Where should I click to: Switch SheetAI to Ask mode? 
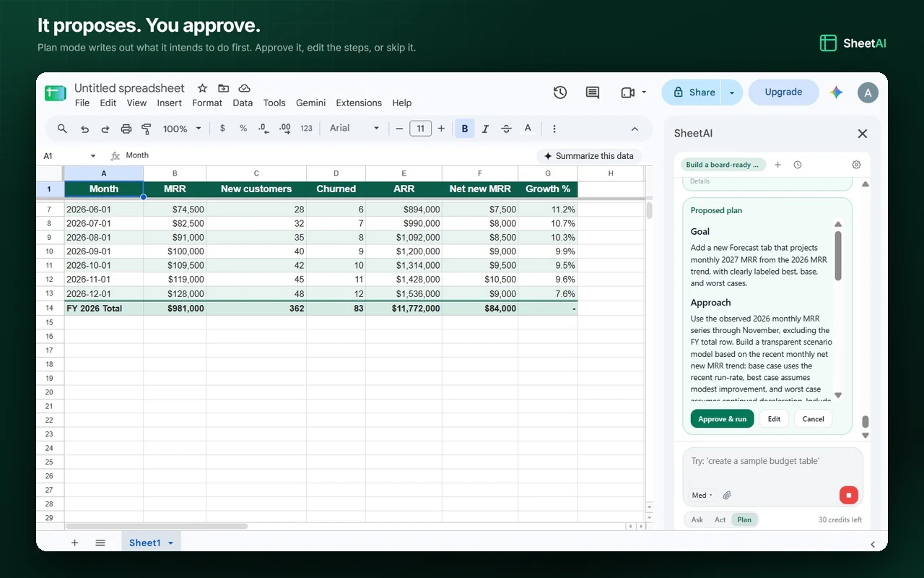click(x=697, y=519)
